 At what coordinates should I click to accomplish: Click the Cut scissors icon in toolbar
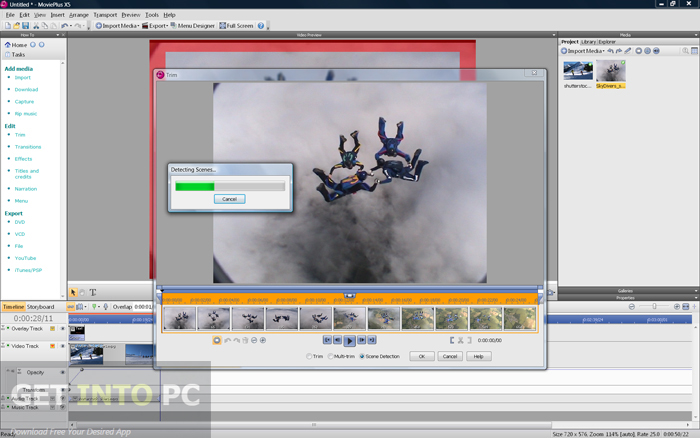click(36, 26)
